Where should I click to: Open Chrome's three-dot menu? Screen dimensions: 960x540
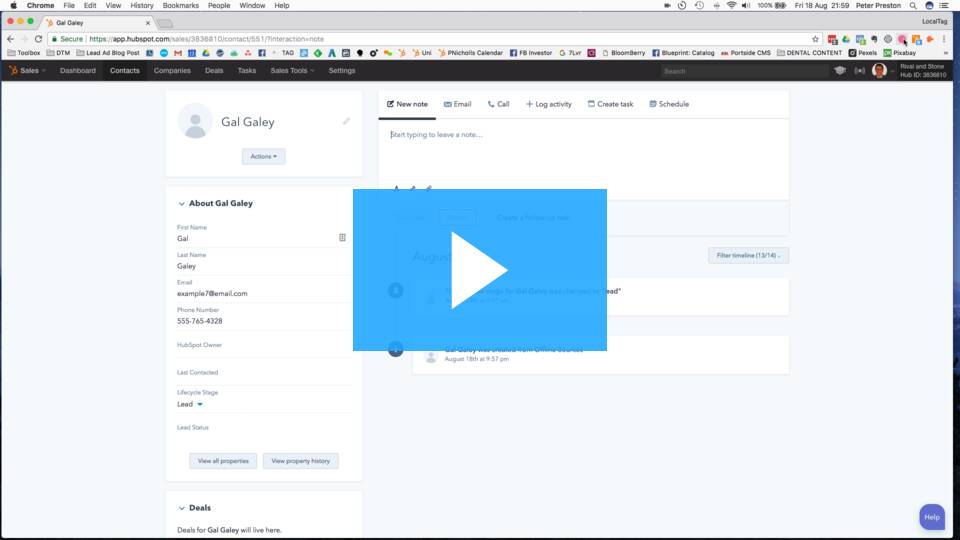944,39
